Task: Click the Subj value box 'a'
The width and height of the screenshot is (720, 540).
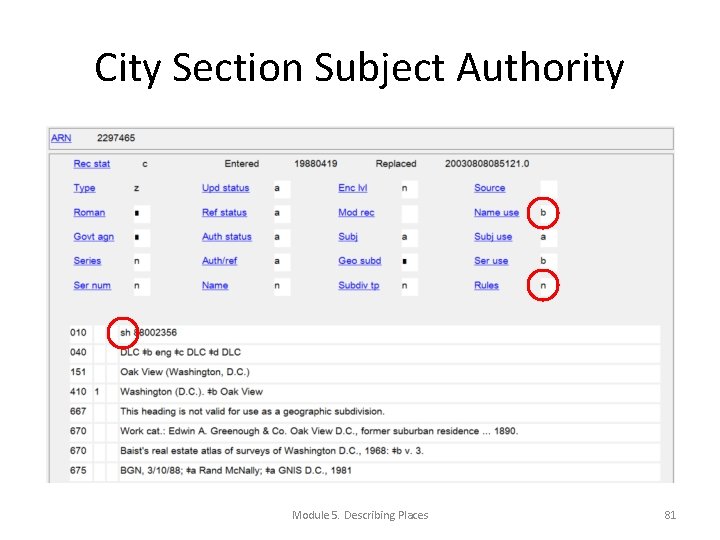Action: pos(409,237)
